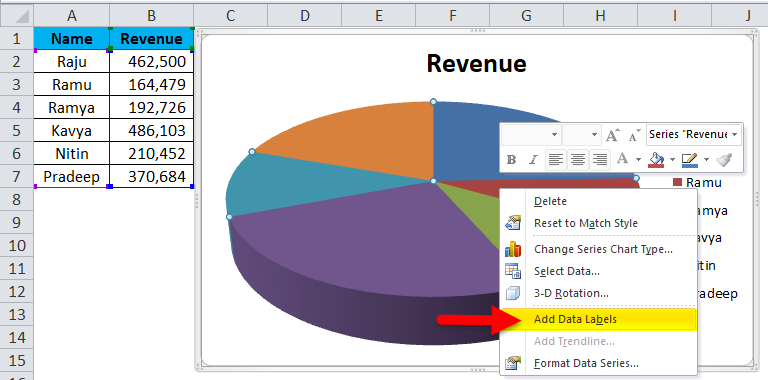This screenshot has width=768, height=380.
Task: Select the cell with value 462,500
Action: [x=151, y=61]
